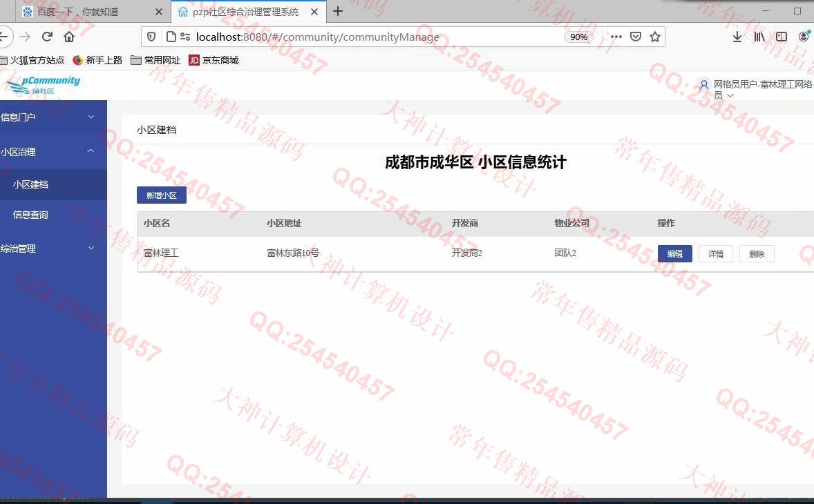Open the downloads panel
814x504 pixels.
(737, 37)
